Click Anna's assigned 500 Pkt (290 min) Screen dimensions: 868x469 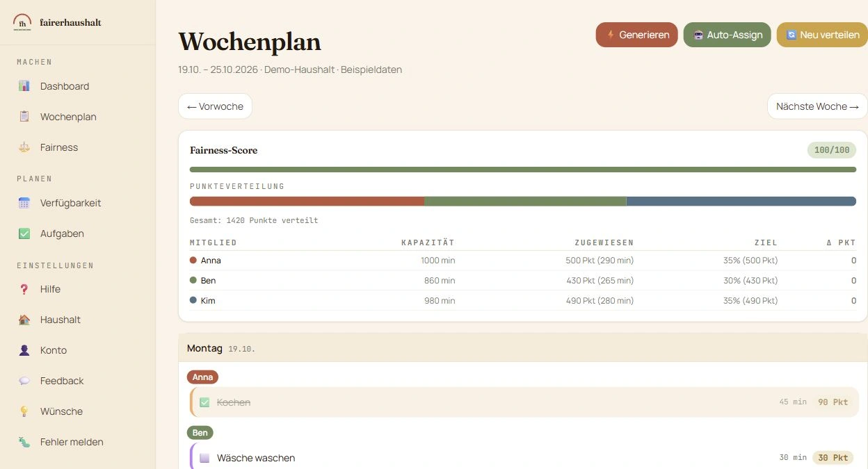click(x=600, y=261)
